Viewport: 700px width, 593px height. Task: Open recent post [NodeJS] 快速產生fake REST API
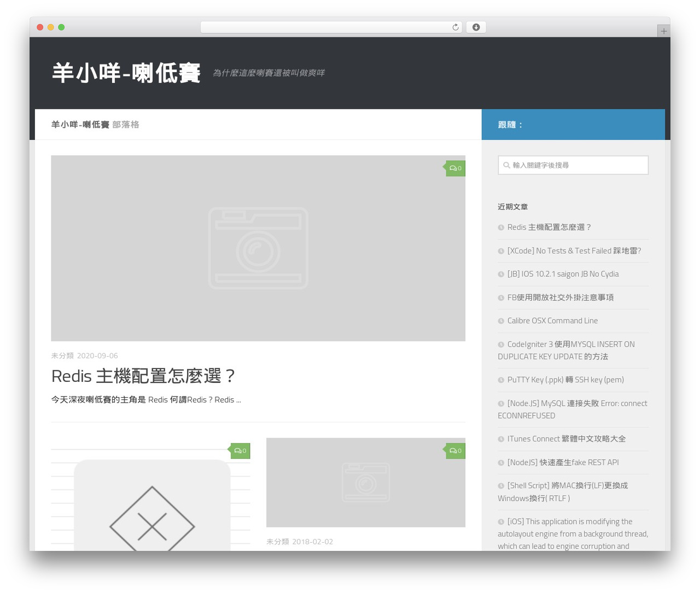563,463
